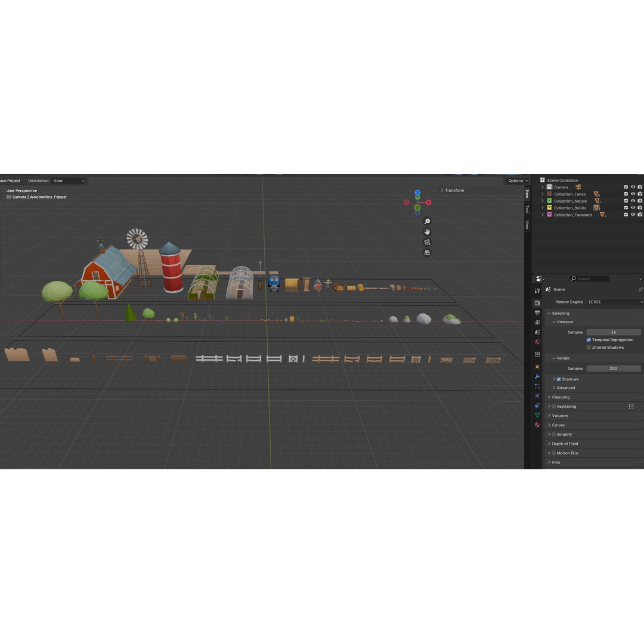
Task: Open the Item sidebar tab
Action: point(527,193)
